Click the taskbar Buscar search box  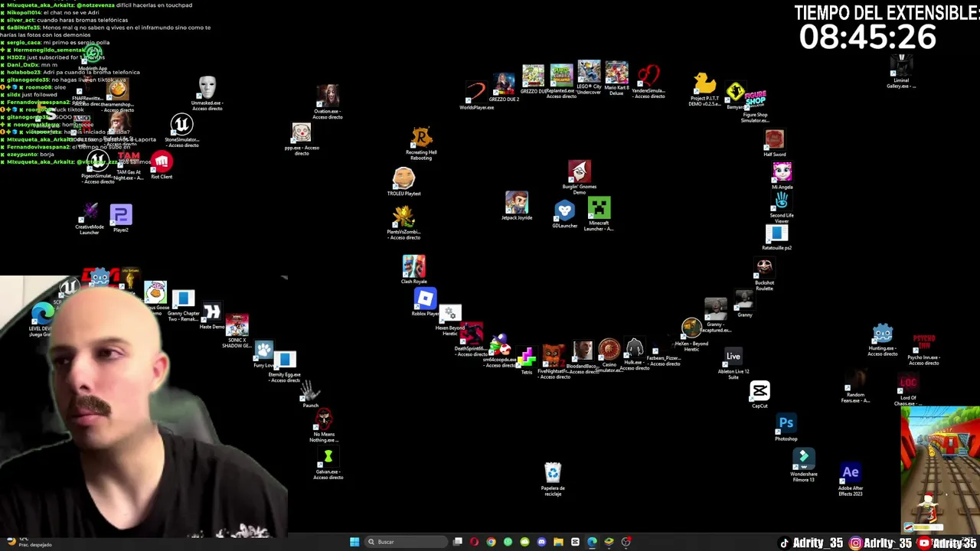point(406,542)
